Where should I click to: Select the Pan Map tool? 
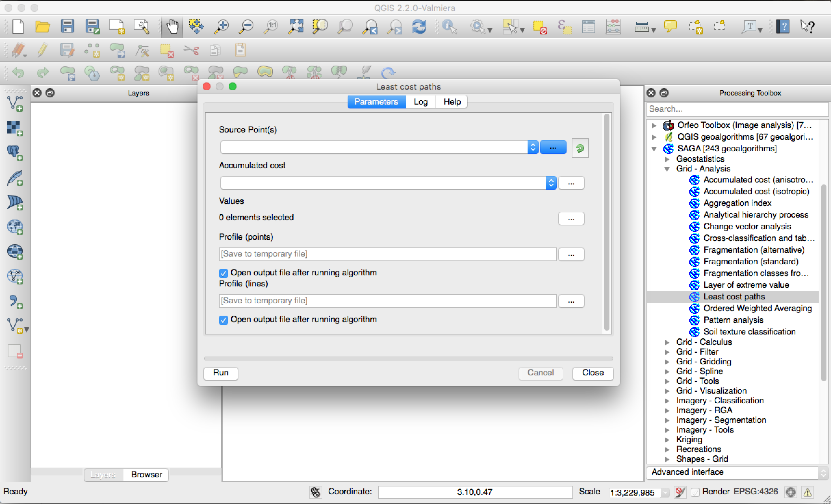tap(172, 26)
